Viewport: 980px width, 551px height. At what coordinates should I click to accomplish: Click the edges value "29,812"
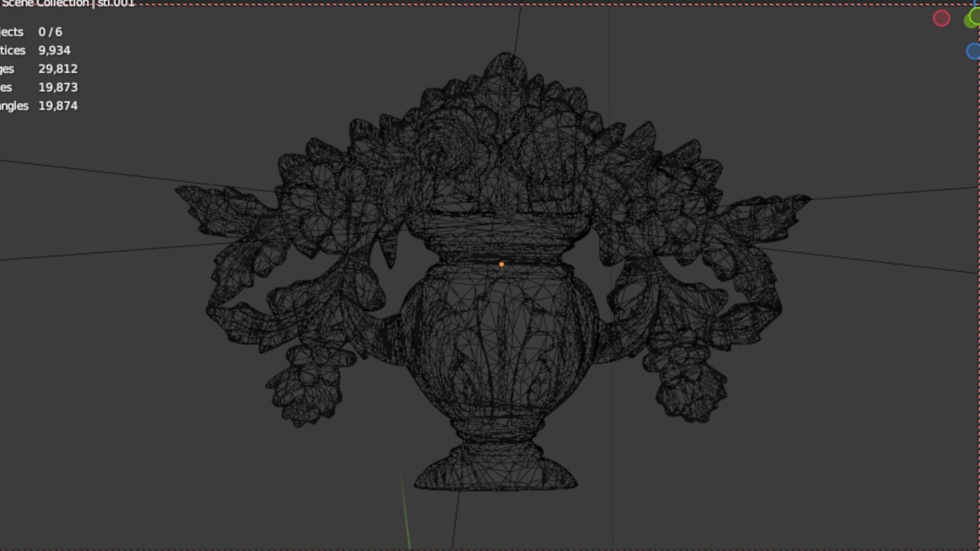58,69
